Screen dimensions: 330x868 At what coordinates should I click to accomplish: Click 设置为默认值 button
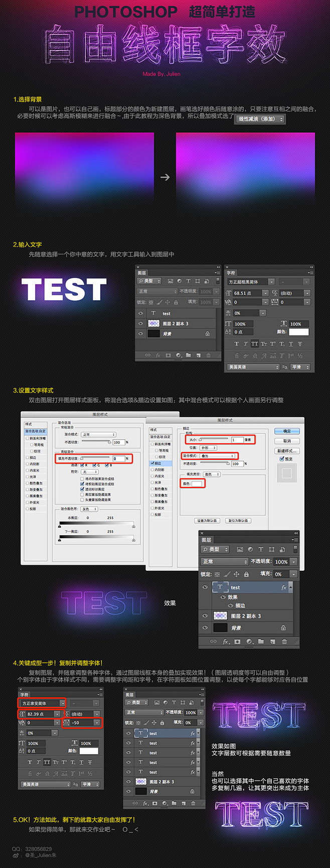pos(207,521)
